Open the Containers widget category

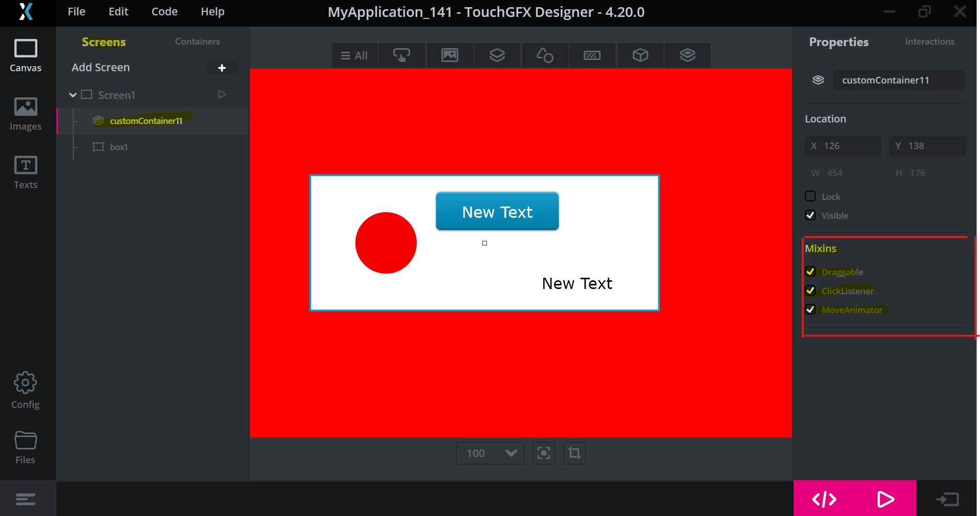click(x=497, y=55)
